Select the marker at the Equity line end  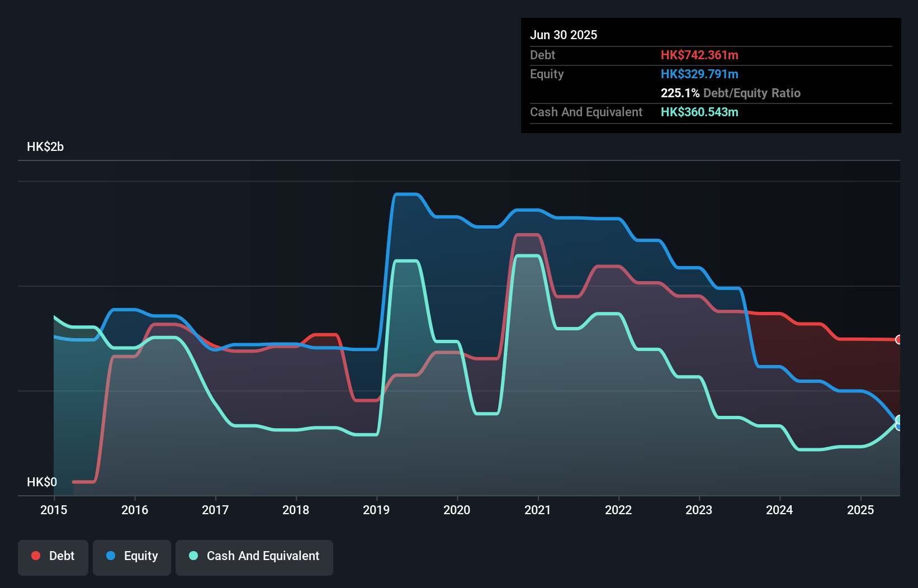tap(898, 426)
